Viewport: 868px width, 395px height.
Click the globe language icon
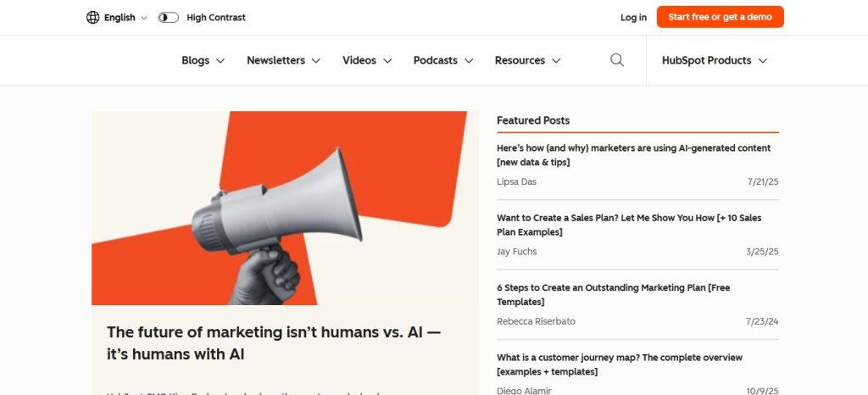click(x=93, y=17)
